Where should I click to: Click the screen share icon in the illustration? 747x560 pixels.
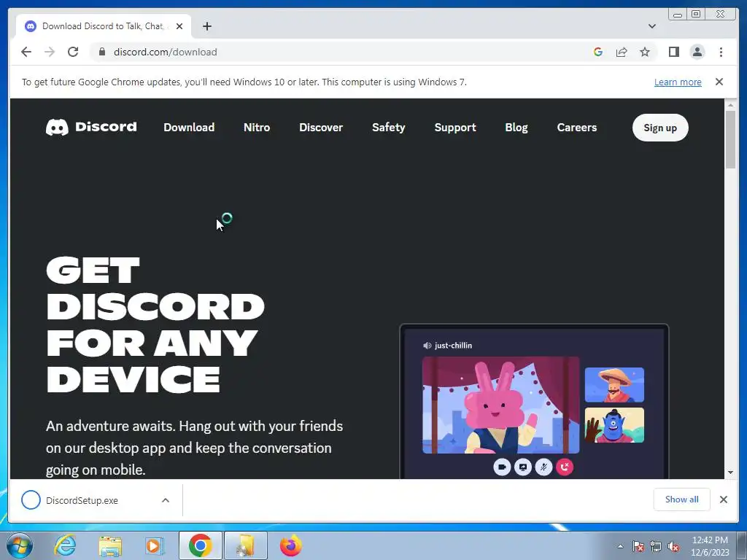[522, 467]
